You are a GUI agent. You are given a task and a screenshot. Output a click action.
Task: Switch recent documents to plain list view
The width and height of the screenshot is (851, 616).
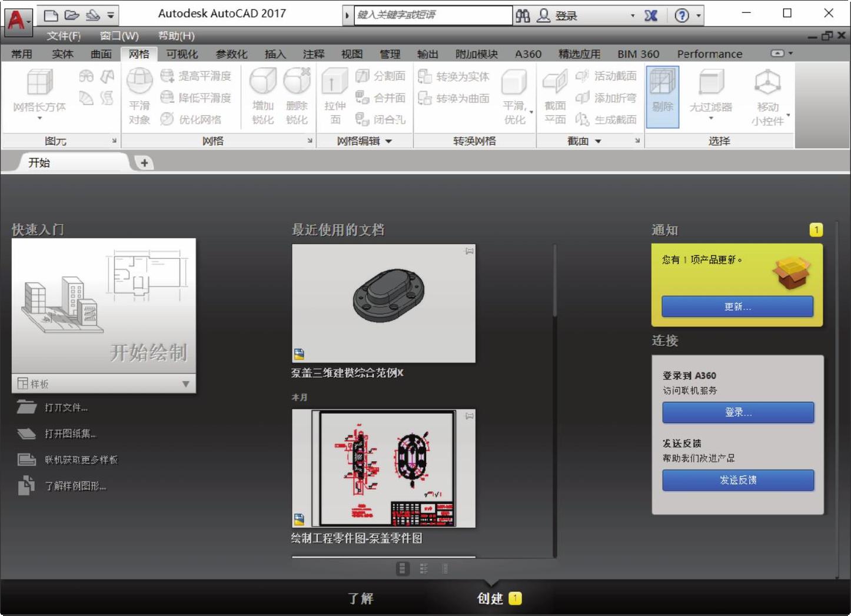(445, 568)
